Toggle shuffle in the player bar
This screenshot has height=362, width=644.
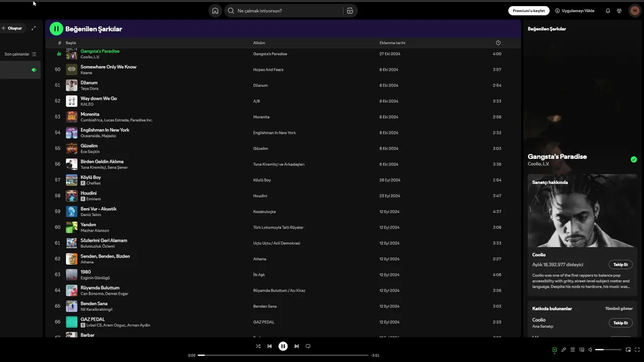[258, 346]
